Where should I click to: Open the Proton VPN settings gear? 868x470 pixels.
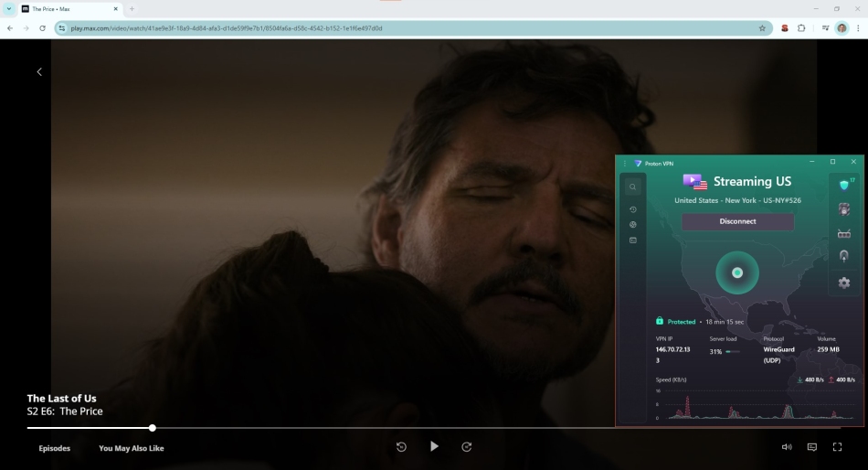844,283
